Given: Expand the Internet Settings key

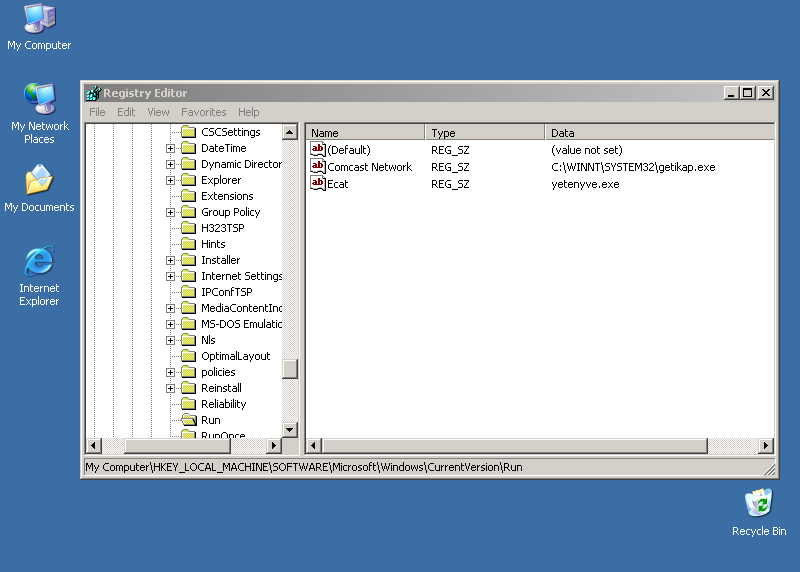Looking at the screenshot, I should pos(170,277).
